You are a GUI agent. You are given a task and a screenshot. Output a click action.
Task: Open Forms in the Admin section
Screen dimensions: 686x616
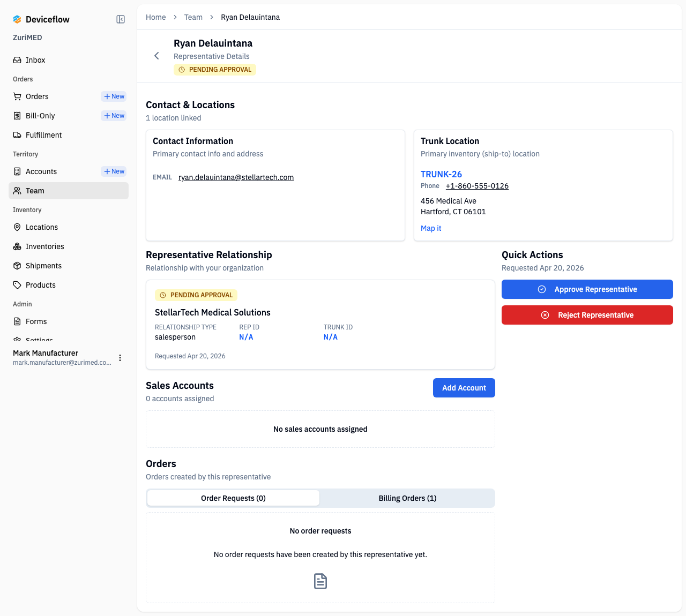coord(36,321)
